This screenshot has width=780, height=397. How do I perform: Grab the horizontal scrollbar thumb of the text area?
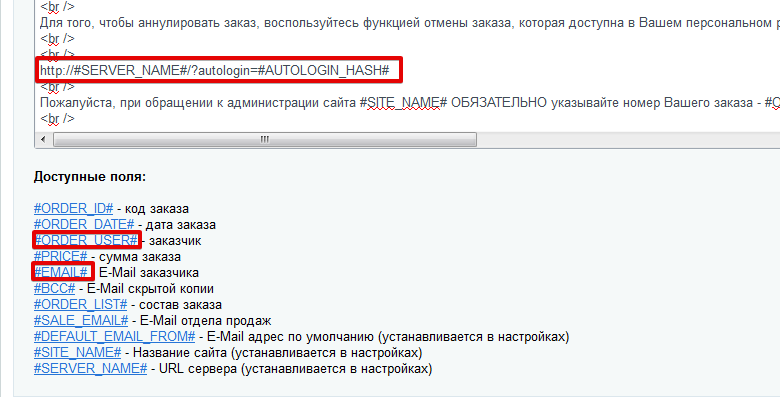[x=265, y=139]
